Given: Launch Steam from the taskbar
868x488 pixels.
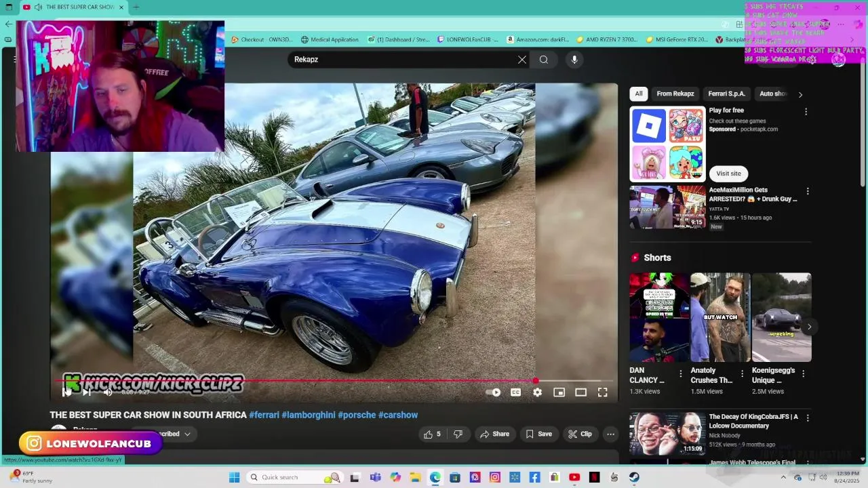Looking at the screenshot, I should [634, 477].
